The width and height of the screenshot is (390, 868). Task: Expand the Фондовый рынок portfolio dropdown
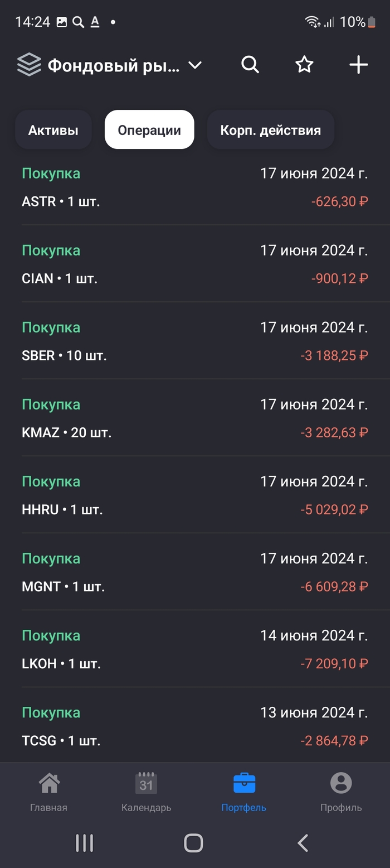(x=194, y=65)
